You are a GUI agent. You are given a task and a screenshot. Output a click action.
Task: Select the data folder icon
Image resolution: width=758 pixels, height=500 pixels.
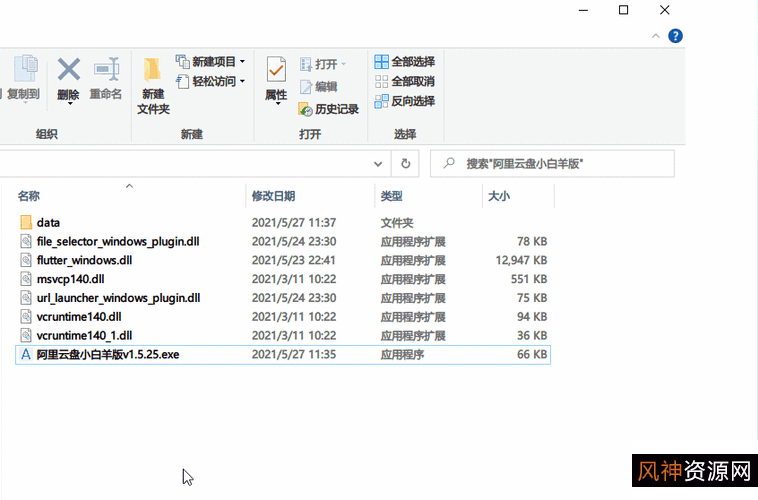26,222
